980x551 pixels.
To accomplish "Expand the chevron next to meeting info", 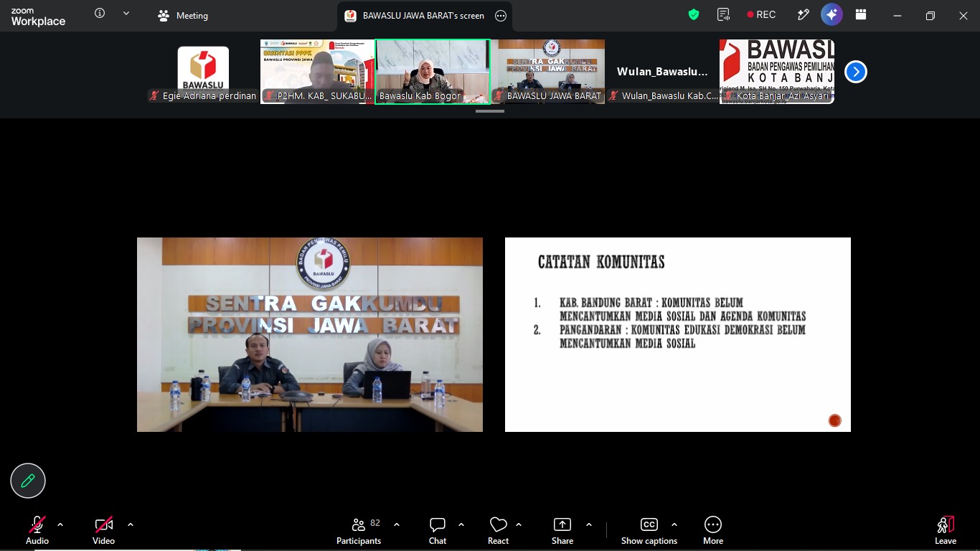I will point(126,13).
